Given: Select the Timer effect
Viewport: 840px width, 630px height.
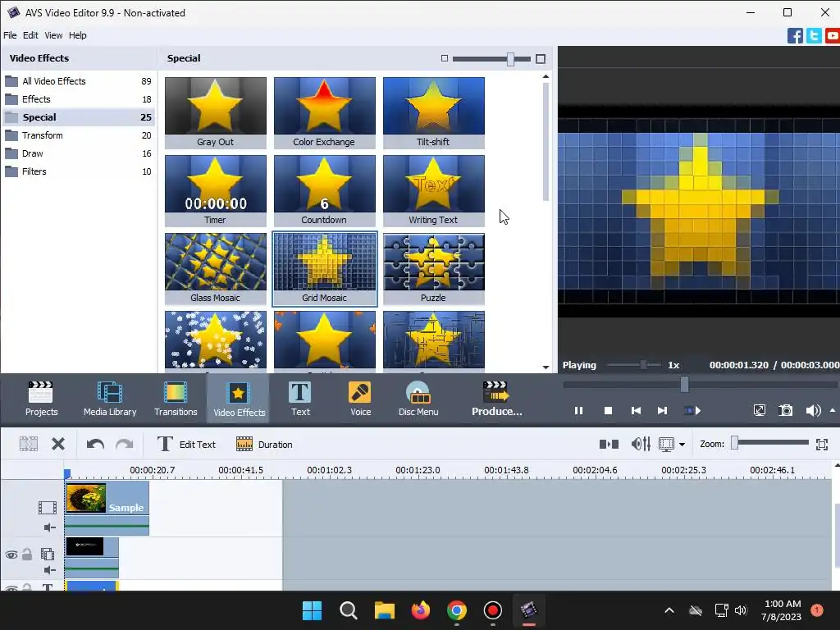Looking at the screenshot, I should (x=216, y=190).
